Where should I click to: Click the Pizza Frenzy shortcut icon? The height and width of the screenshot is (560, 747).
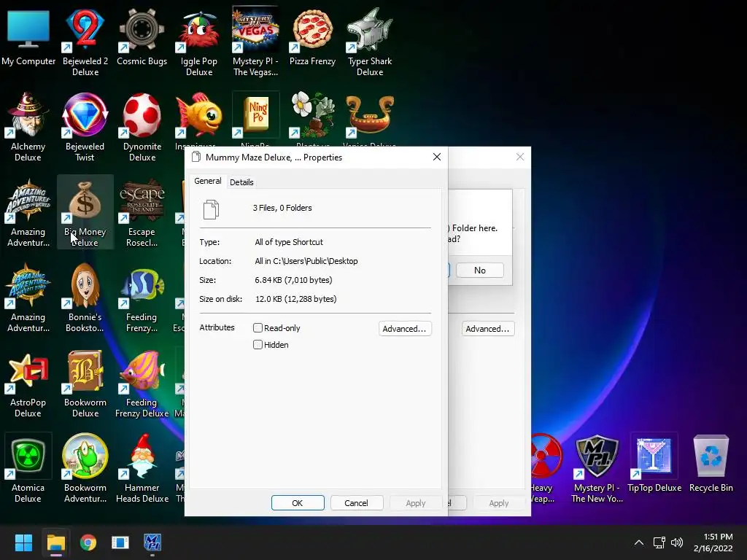pyautogui.click(x=312, y=38)
